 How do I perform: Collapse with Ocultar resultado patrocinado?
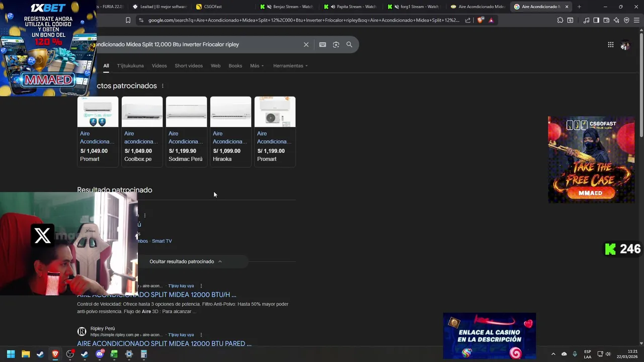[x=186, y=261]
